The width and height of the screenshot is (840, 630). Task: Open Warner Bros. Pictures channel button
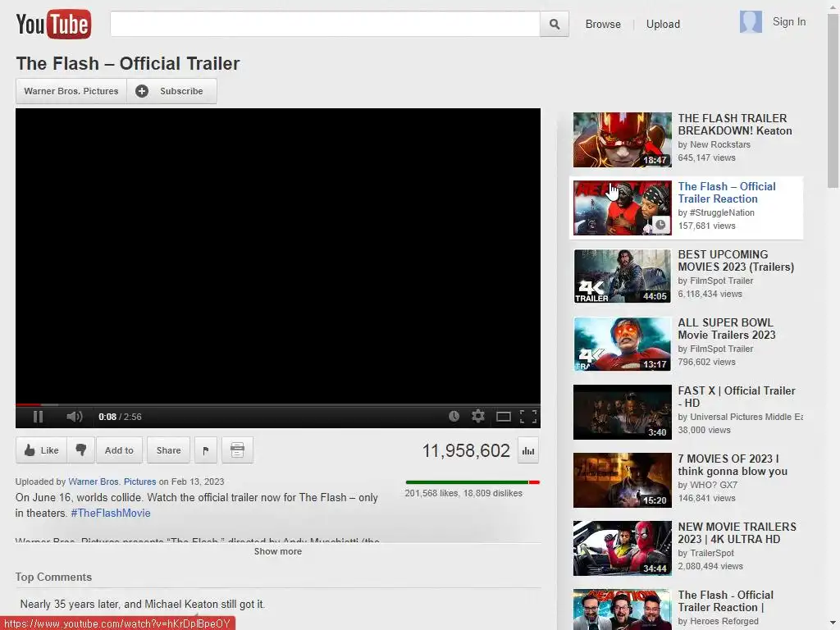[x=71, y=91]
